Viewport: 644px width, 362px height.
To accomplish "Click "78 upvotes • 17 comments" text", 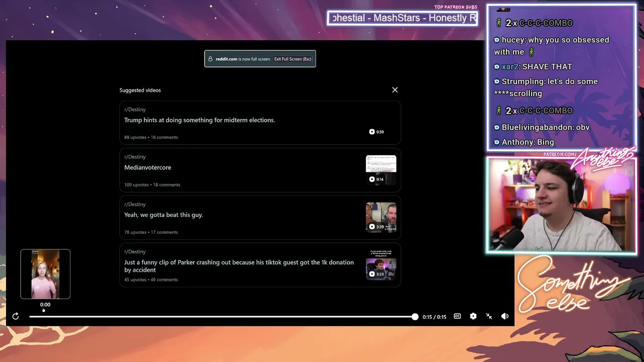I will point(151,232).
